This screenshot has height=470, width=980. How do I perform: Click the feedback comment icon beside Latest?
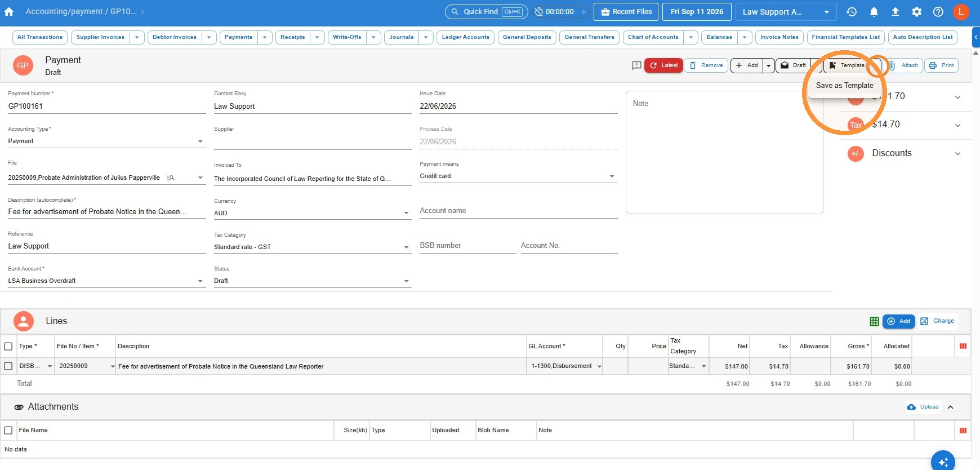636,65
